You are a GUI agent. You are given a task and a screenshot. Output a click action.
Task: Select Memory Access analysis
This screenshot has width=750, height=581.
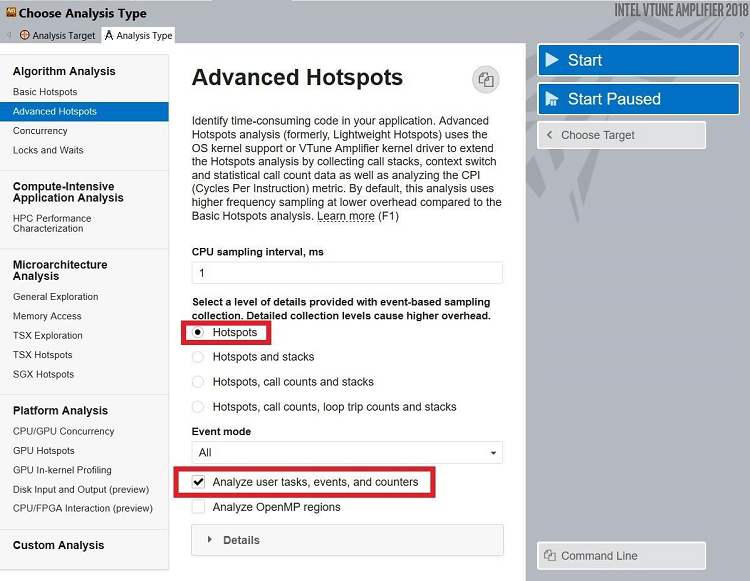tap(47, 316)
